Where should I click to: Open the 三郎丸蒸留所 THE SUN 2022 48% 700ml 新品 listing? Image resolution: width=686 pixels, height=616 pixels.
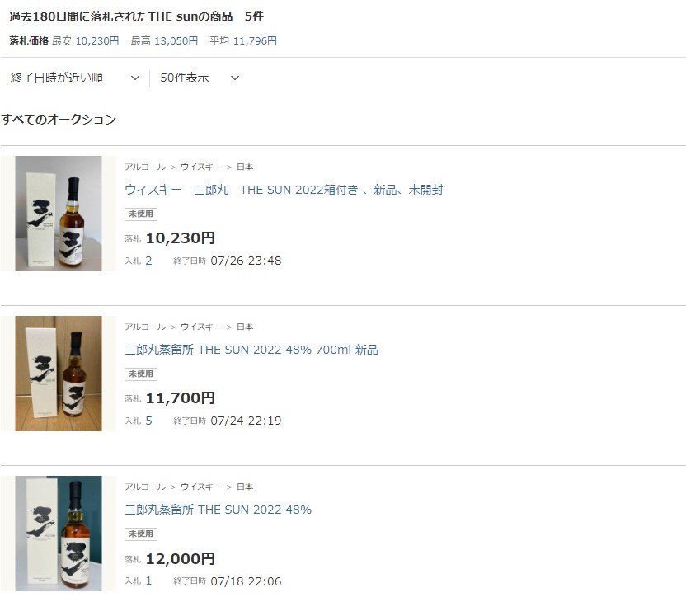(x=251, y=350)
